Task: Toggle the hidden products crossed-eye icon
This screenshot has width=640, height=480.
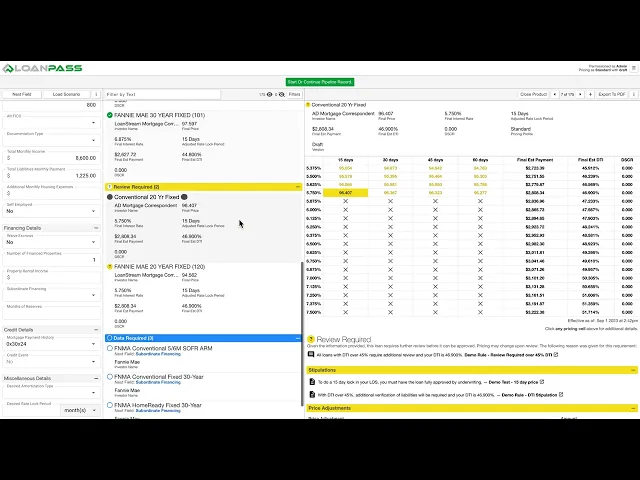Action: pyautogui.click(x=282, y=94)
